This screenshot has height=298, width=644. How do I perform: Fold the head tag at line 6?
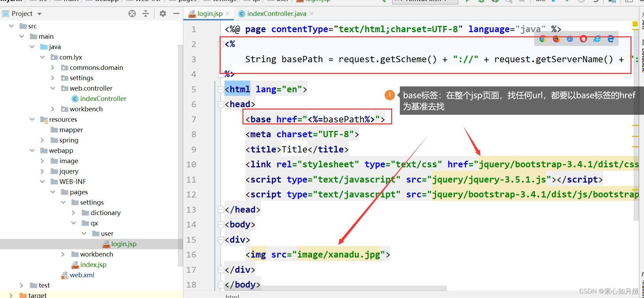(x=221, y=104)
